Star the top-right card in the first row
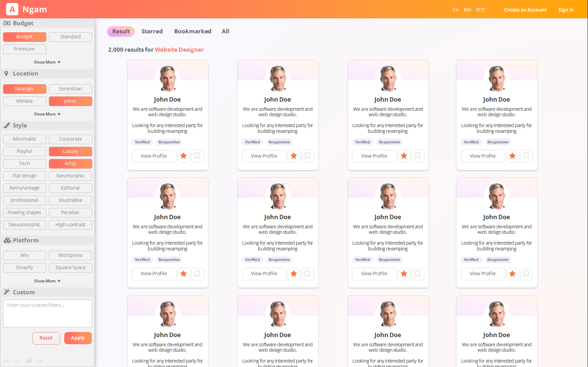Viewport: 588px width, 367px height. point(513,156)
